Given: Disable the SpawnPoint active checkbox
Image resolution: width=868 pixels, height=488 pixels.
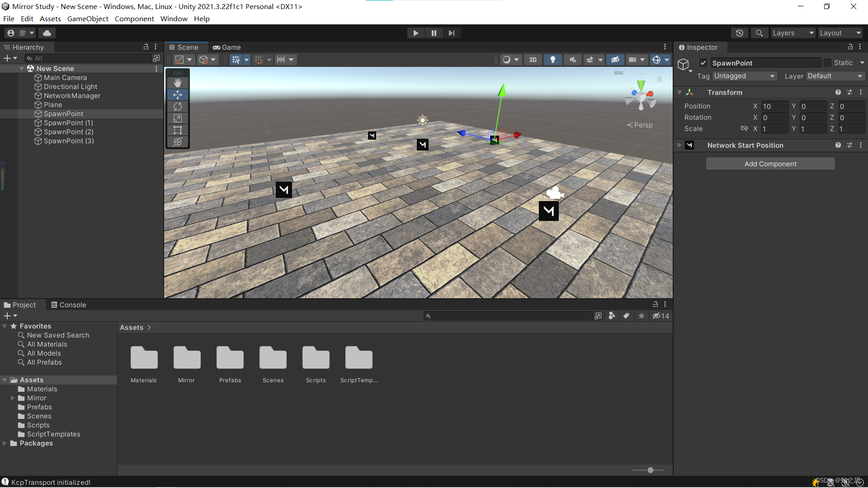Looking at the screenshot, I should (703, 63).
